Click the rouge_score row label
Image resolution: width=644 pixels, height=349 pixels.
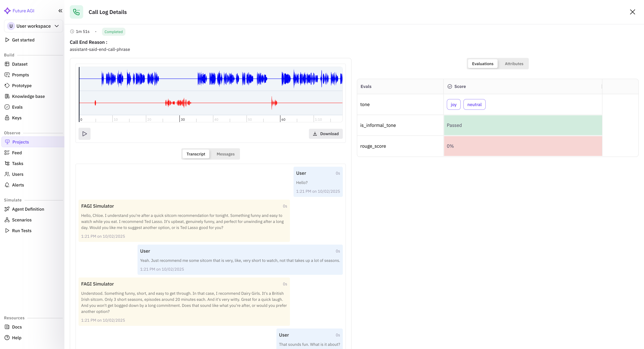coord(373,146)
